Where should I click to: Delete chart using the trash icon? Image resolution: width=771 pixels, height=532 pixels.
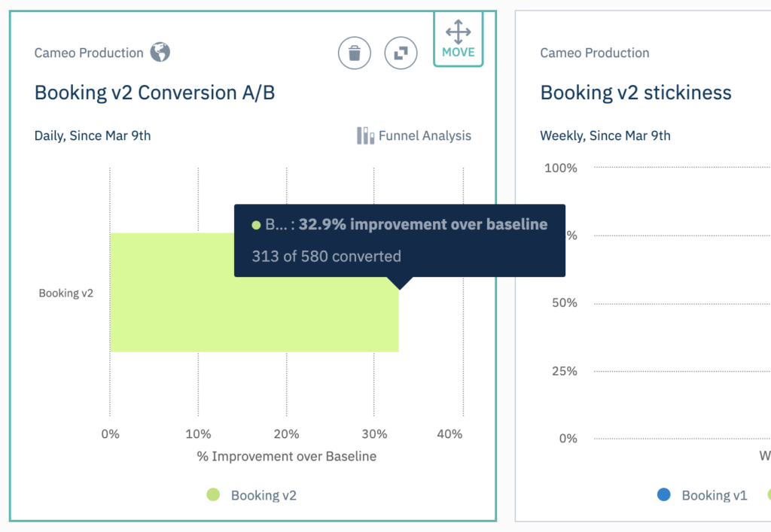355,53
